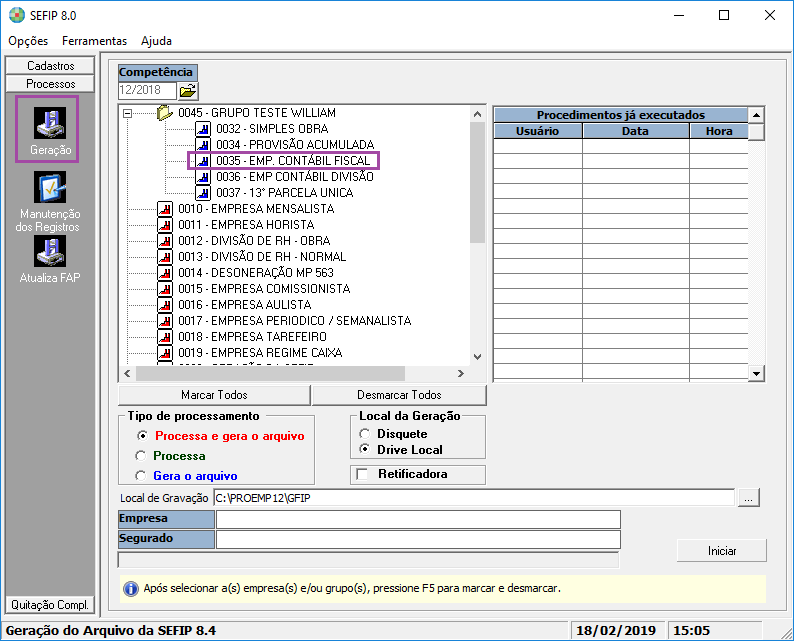794x641 pixels.
Task: Select Gera o arquivo radio option
Action: pyautogui.click(x=141, y=476)
